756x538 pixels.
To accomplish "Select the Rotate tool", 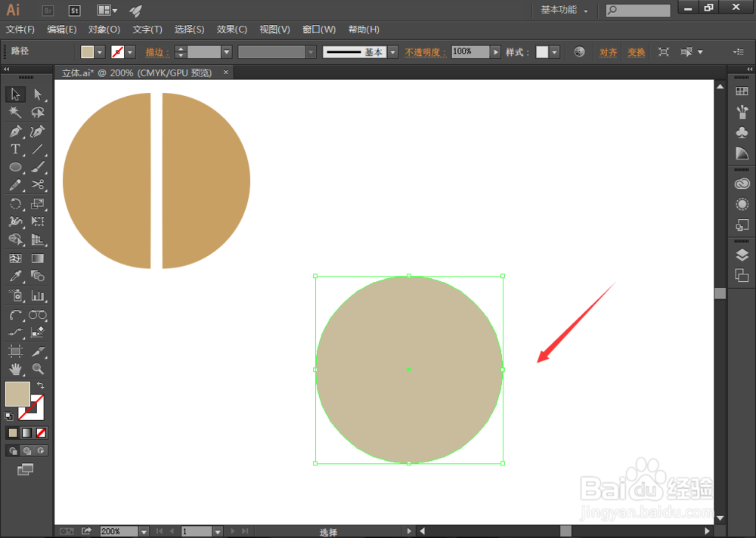I will point(15,203).
